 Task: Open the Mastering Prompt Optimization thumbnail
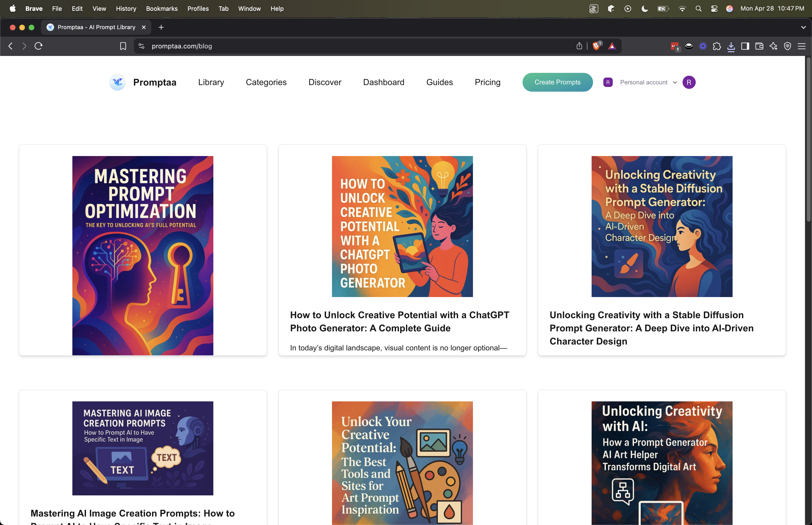pos(142,255)
